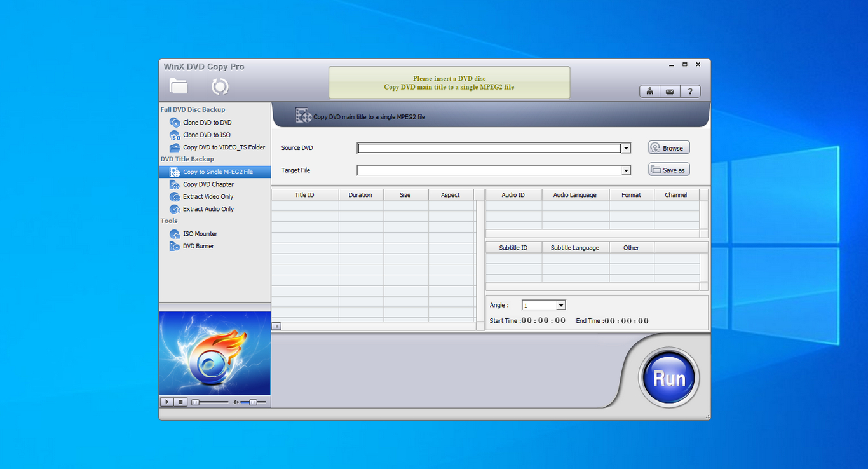Click the Browse button
Image resolution: width=868 pixels, height=469 pixels.
pos(668,148)
